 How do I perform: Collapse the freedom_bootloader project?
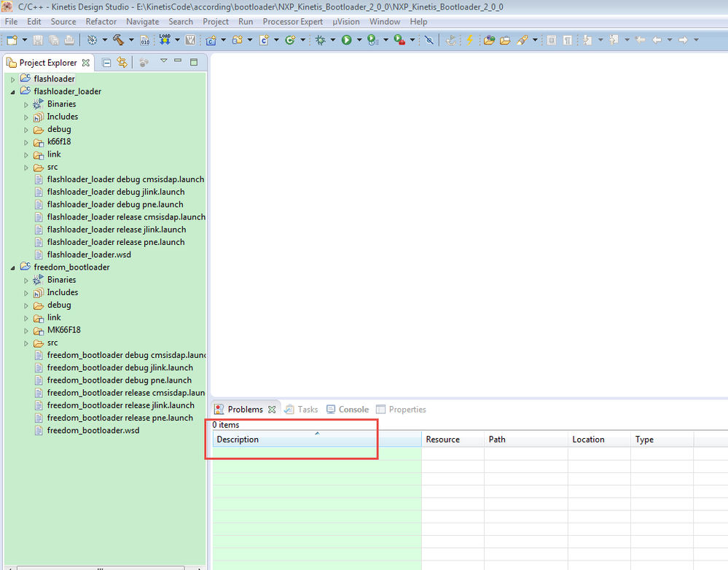(x=13, y=268)
